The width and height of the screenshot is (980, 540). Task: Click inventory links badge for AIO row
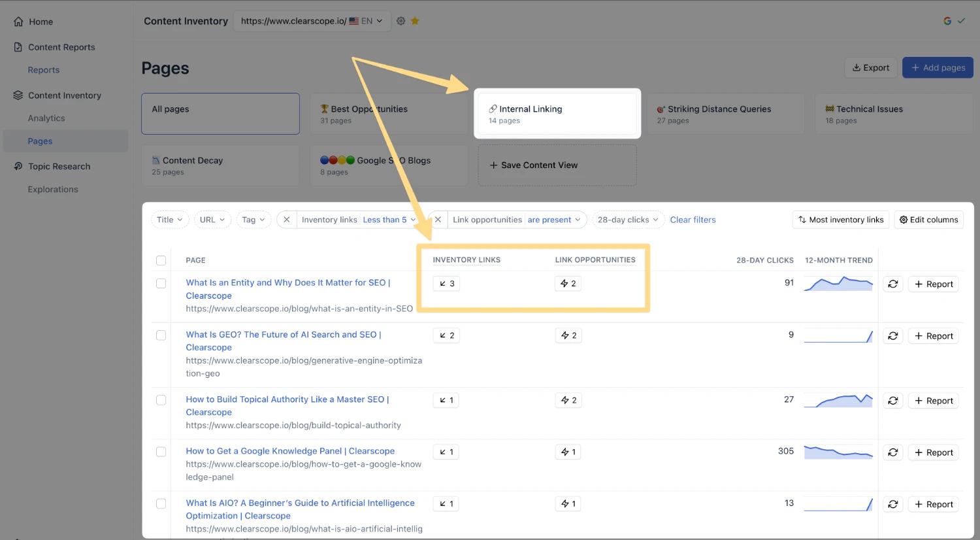pyautogui.click(x=446, y=503)
